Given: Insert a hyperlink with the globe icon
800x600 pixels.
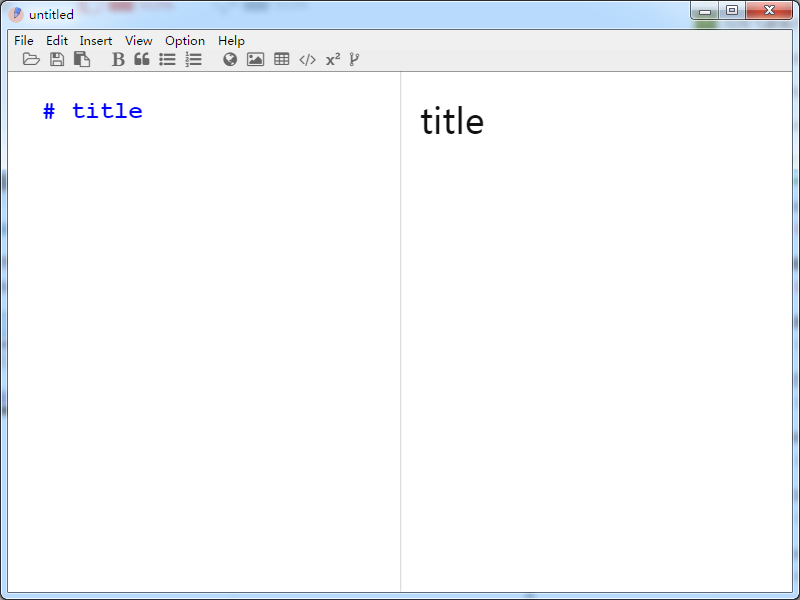Looking at the screenshot, I should tap(230, 60).
